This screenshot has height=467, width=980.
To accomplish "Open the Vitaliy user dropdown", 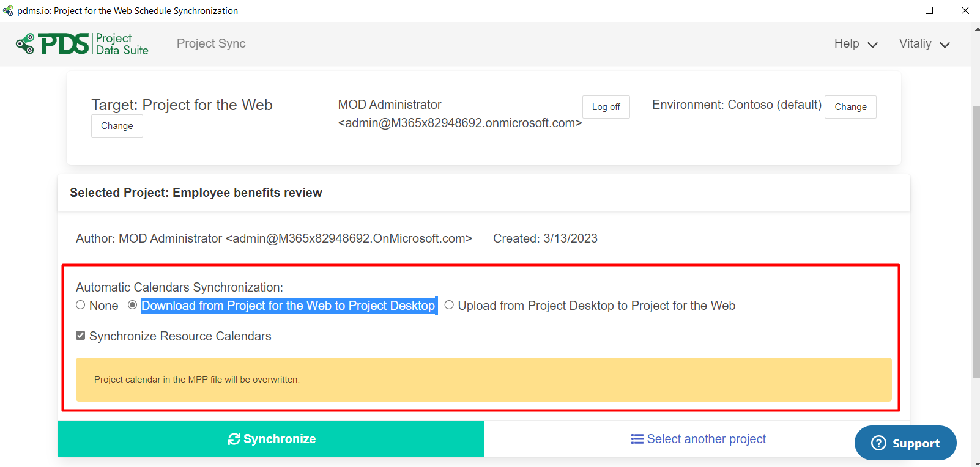I will [924, 44].
